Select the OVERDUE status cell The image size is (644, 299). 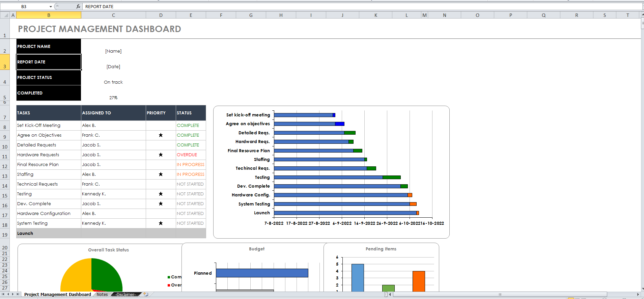(x=191, y=155)
